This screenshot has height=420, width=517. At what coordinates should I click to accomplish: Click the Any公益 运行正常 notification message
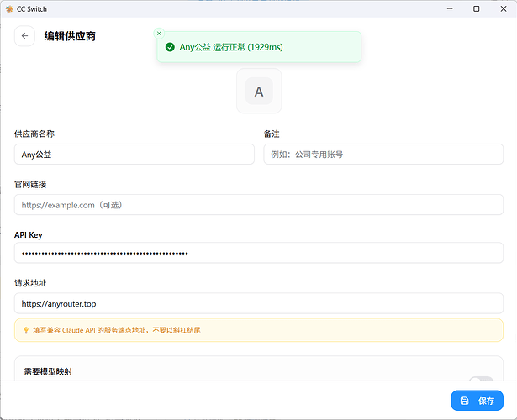[231, 47]
